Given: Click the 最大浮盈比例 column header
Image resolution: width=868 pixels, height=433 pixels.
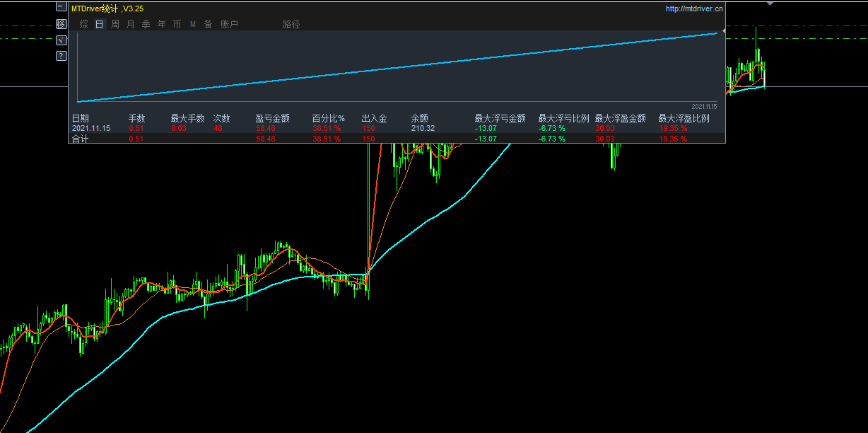Looking at the screenshot, I should [x=684, y=118].
